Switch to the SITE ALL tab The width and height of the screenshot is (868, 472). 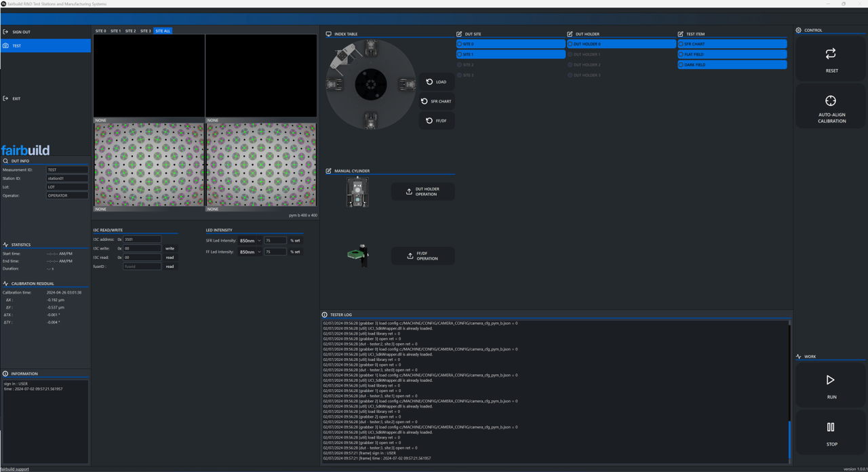coord(163,31)
